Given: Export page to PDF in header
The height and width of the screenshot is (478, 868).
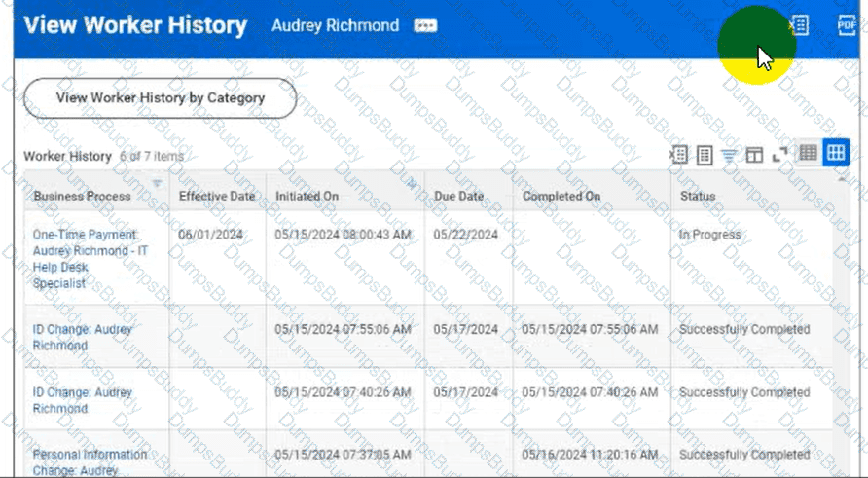Looking at the screenshot, I should pyautogui.click(x=847, y=25).
